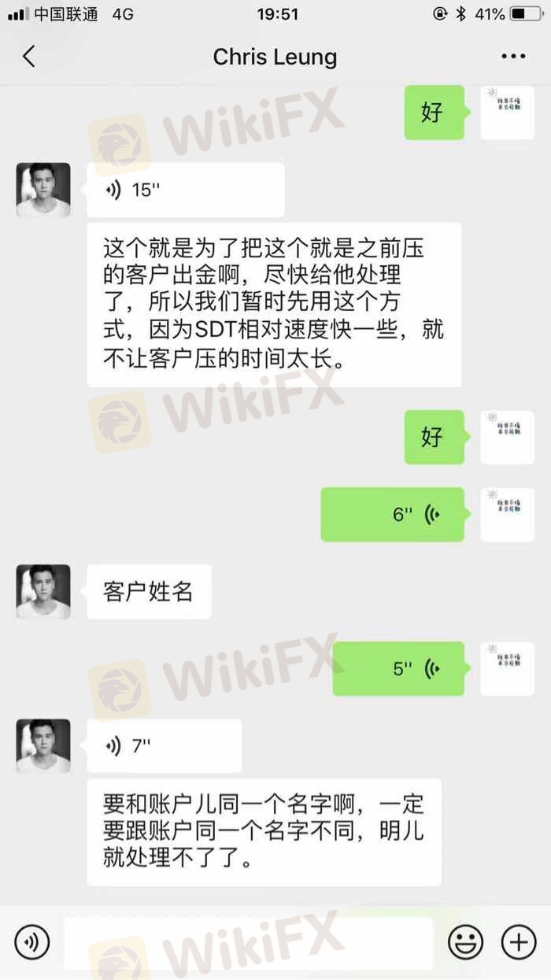
Task: Open Chris Leung's avatar next to 15'' voice
Action: pos(43,190)
